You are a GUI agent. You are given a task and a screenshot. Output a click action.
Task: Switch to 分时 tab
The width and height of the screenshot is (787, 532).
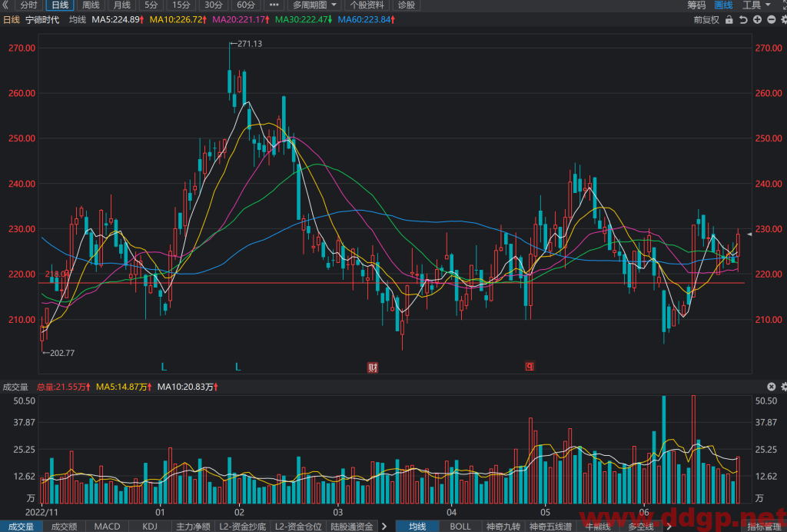pos(28,5)
